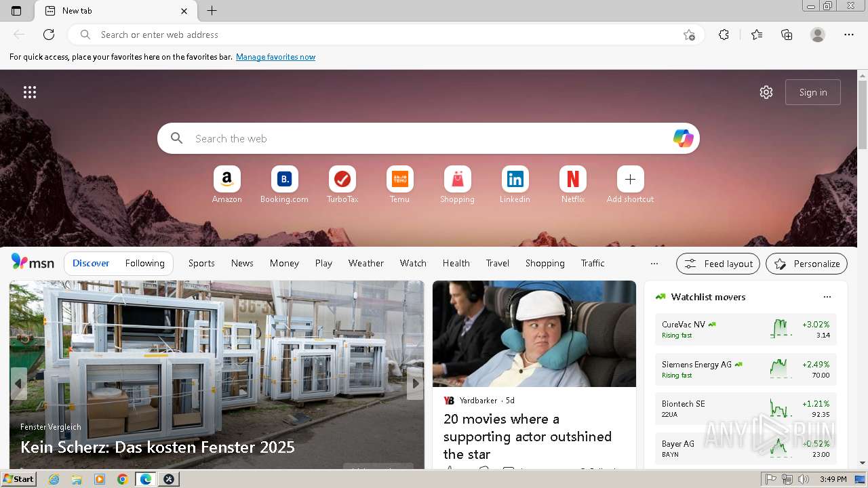Open the Weather category
The height and width of the screenshot is (488, 868).
366,263
